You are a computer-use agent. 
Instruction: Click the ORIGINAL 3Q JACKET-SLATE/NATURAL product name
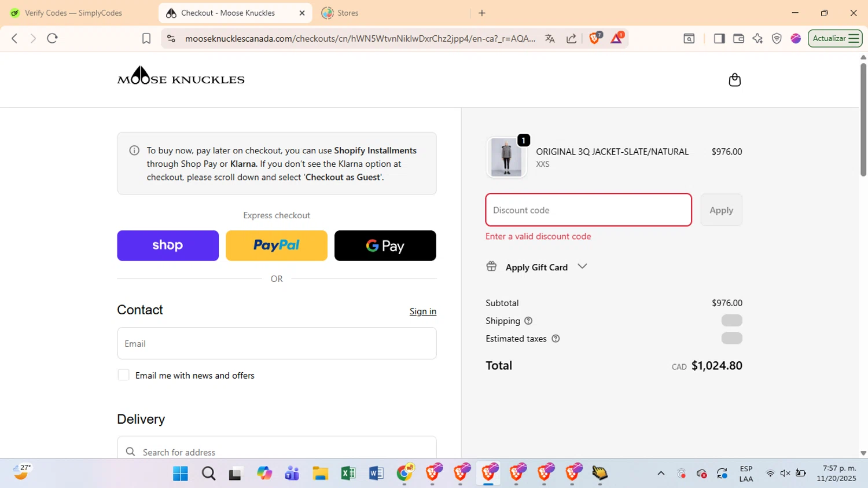point(612,152)
